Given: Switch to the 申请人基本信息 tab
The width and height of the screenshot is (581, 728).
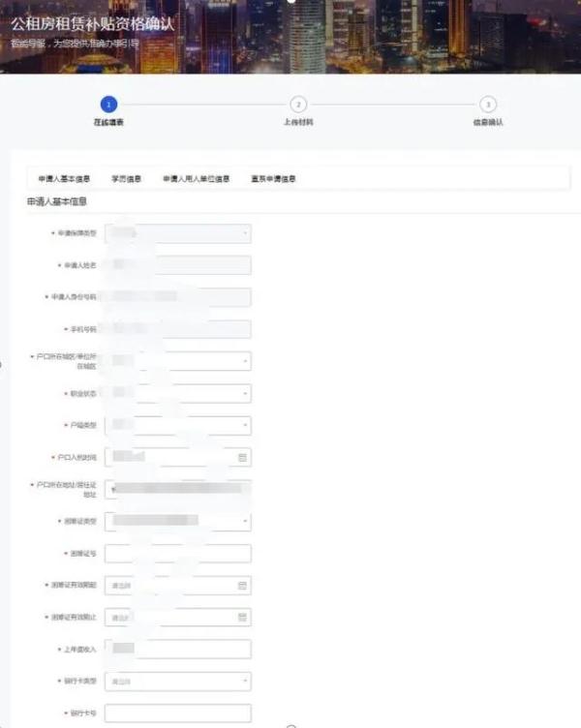Looking at the screenshot, I should 64,179.
